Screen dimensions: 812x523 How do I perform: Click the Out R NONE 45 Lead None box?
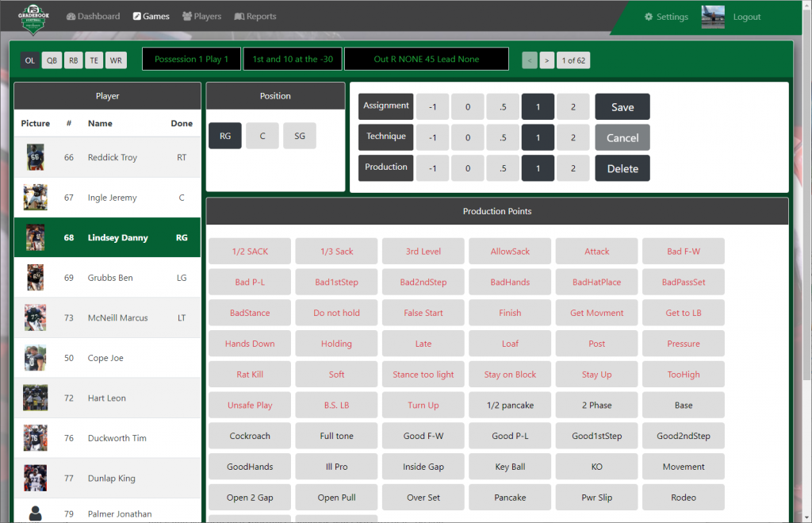point(427,59)
